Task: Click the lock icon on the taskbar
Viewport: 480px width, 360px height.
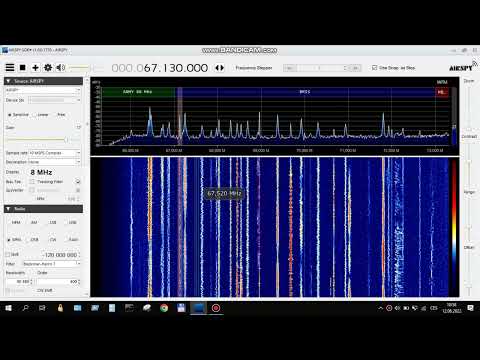Action: pyautogui.click(x=60, y=308)
